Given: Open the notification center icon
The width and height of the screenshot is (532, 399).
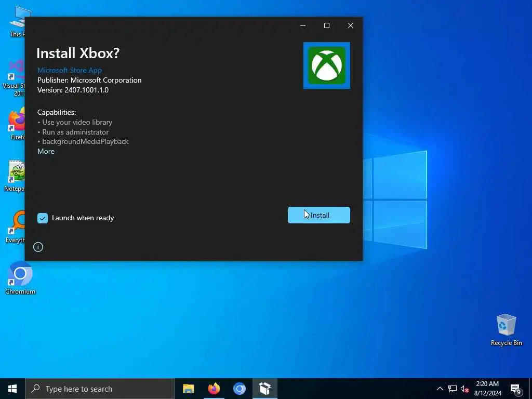Looking at the screenshot, I should point(516,389).
